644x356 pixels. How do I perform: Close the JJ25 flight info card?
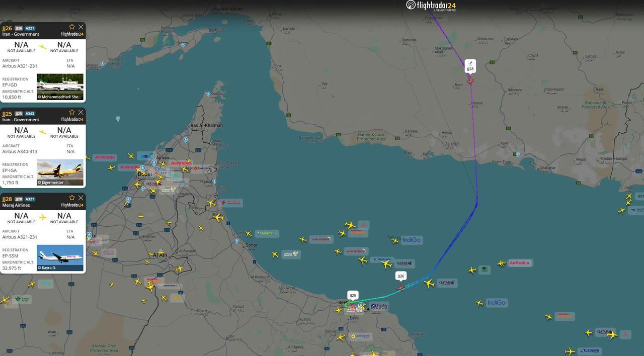coord(80,112)
